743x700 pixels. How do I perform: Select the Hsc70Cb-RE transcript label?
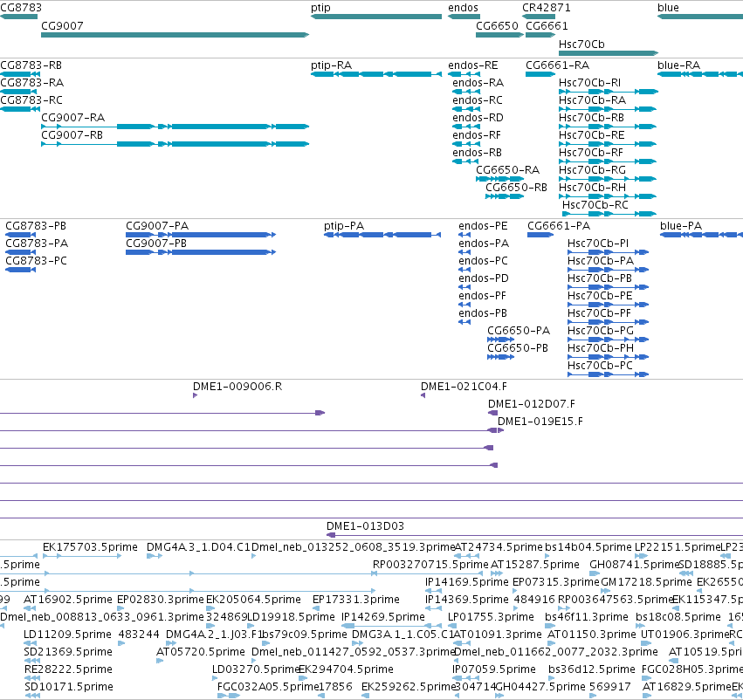click(x=591, y=135)
